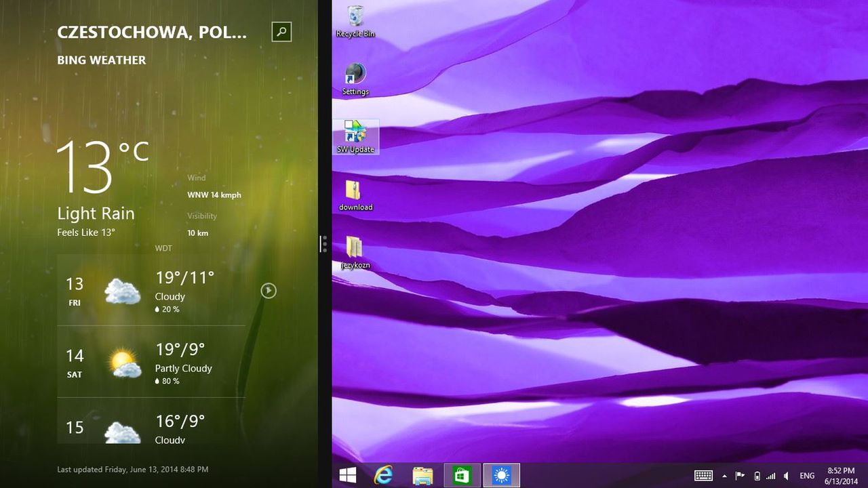Open the volume speaker icon

(x=786, y=476)
